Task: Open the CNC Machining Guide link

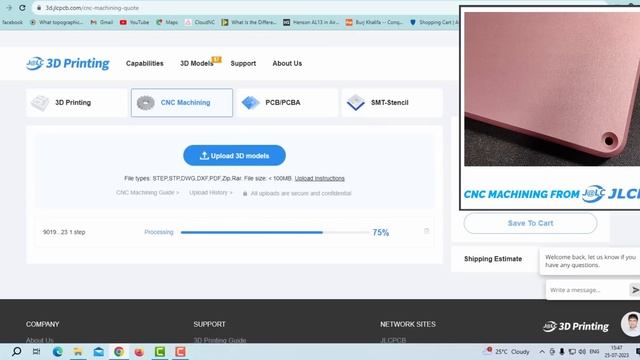Action: 147,193
